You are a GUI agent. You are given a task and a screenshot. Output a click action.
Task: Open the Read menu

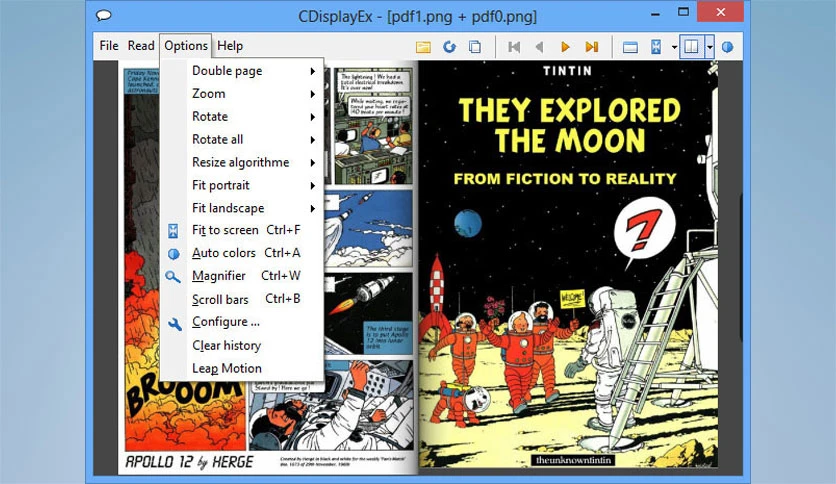(141, 46)
